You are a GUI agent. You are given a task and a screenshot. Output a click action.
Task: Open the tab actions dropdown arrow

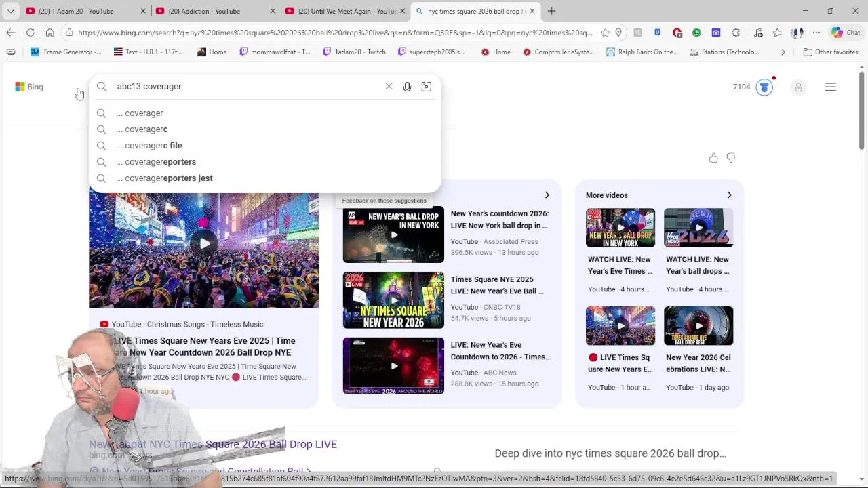11,11
